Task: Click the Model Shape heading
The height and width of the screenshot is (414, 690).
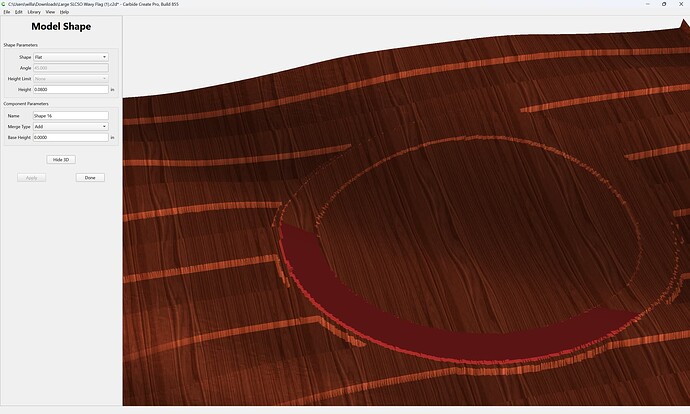Action: [x=61, y=26]
